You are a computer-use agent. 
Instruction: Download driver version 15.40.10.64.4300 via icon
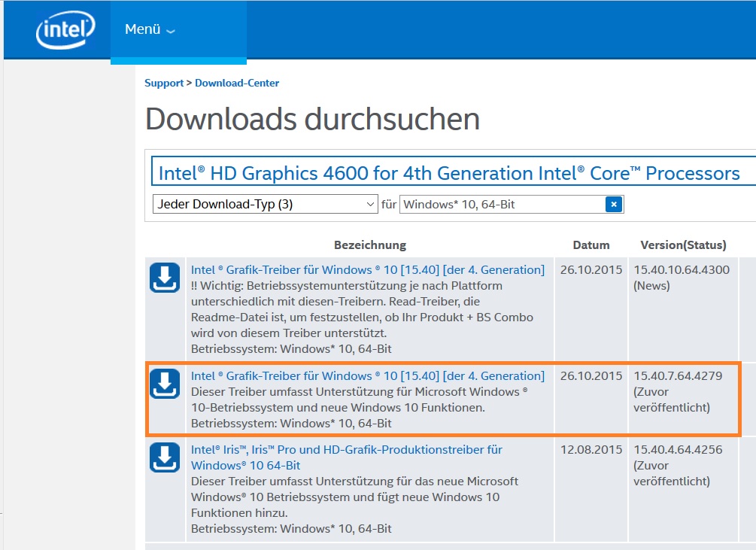click(x=165, y=278)
